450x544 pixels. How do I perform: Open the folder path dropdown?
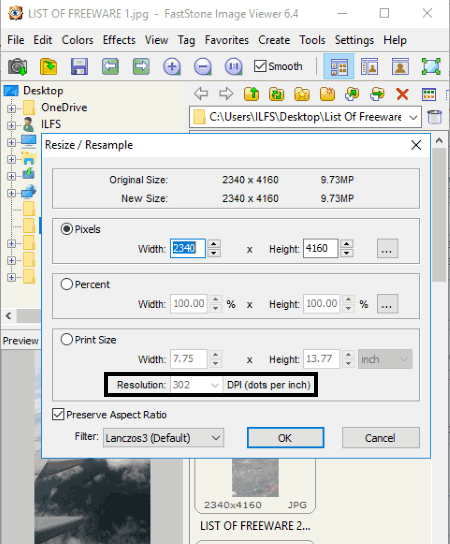413,117
